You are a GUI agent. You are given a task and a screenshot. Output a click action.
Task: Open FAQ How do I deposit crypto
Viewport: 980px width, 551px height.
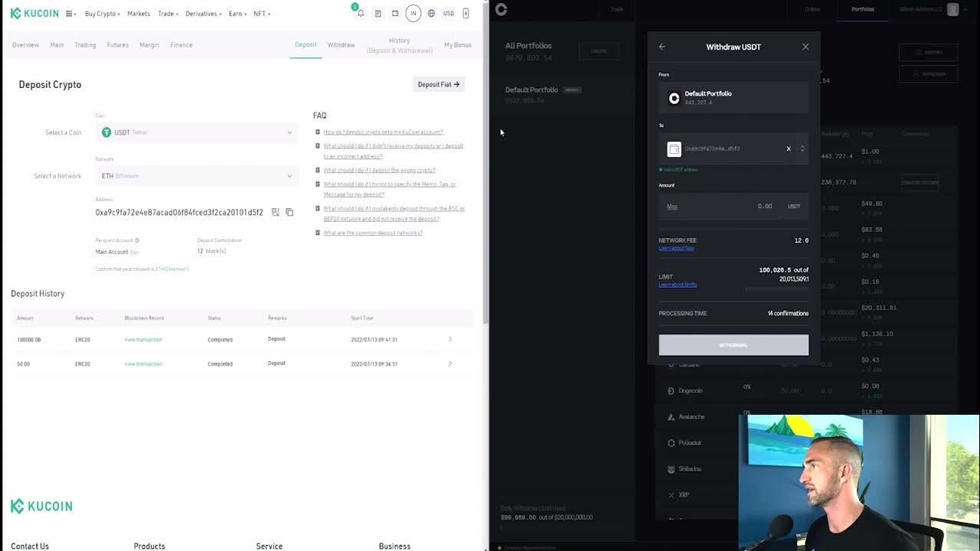point(383,132)
